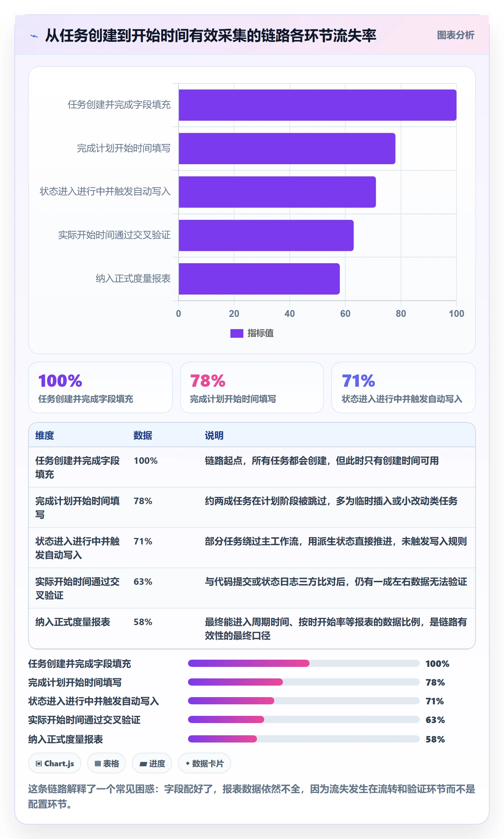Click the 58% table cell
Screen dimensions: 504x839
pos(143,622)
